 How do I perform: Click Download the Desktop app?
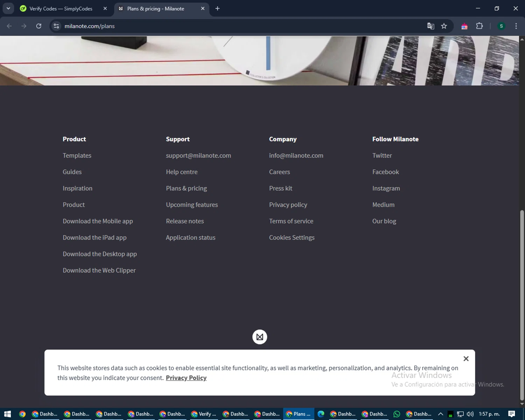(x=100, y=254)
